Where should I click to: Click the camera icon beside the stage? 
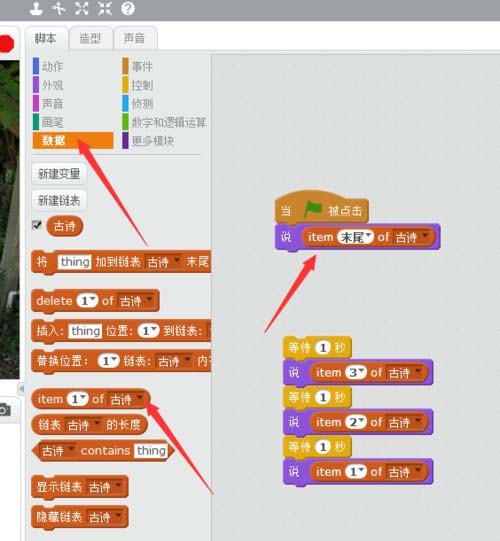click(5, 410)
